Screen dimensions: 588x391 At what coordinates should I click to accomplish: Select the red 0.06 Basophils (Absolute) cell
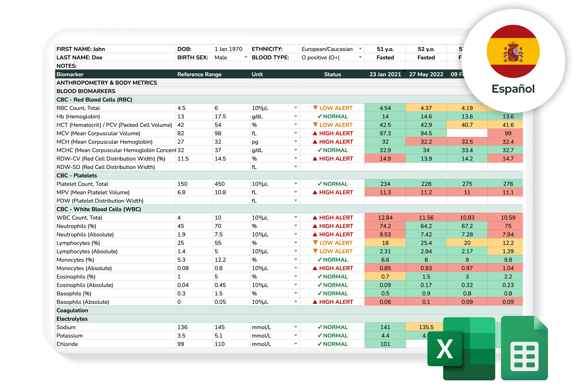pos(385,302)
